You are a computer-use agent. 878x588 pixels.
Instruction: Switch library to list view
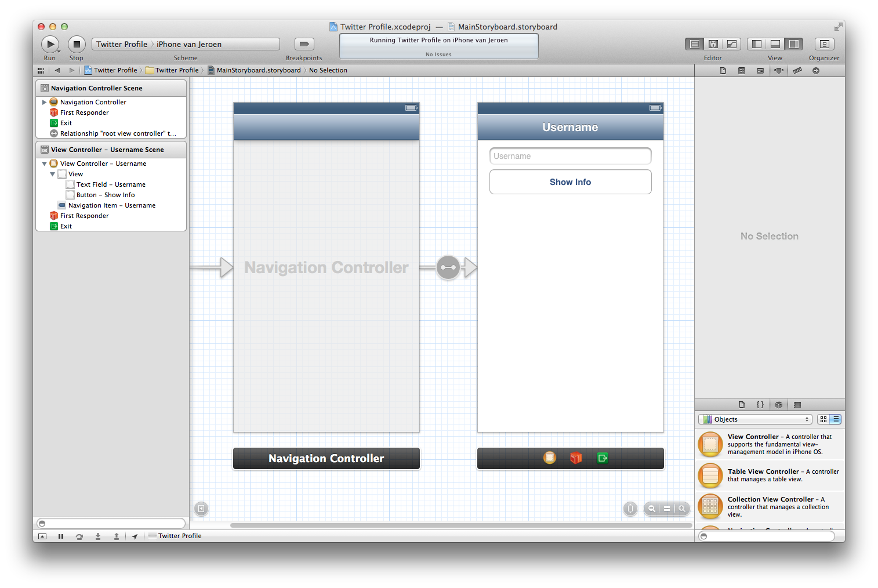click(836, 419)
